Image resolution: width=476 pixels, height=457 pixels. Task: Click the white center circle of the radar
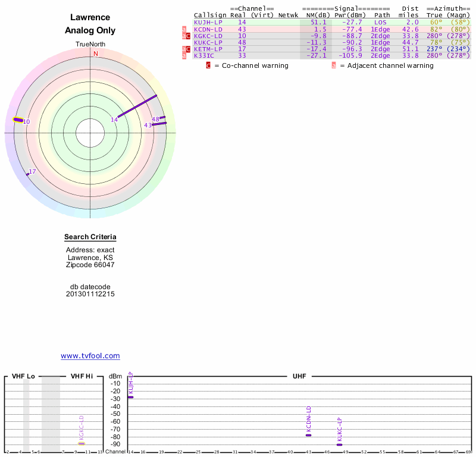click(90, 133)
